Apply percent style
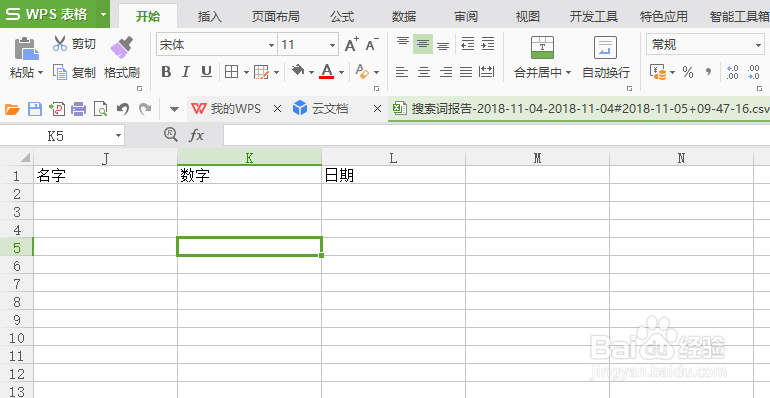The height and width of the screenshot is (398, 770). (x=688, y=73)
